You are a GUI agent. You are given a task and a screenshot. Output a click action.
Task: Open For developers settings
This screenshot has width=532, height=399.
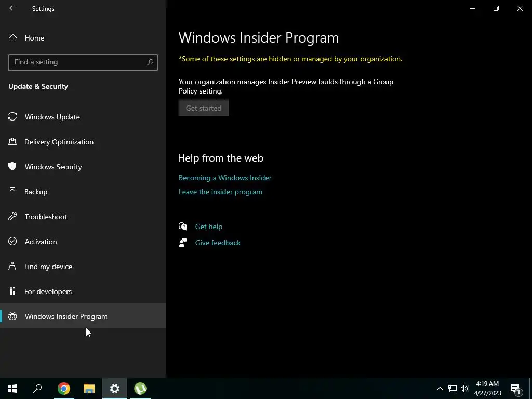83,291
